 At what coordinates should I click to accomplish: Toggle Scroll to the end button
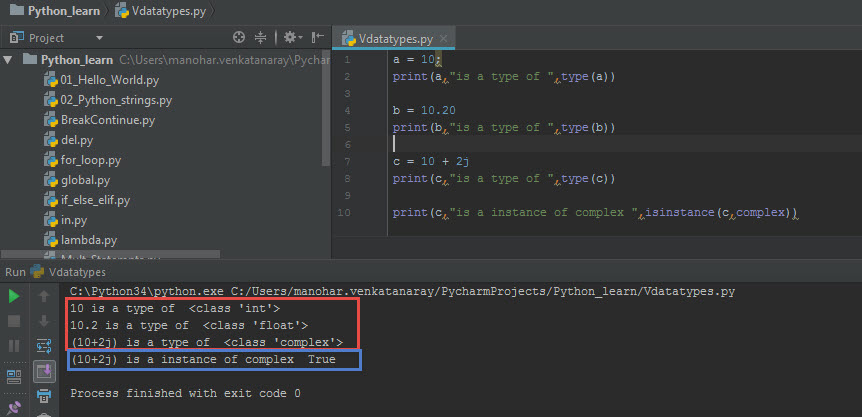coord(44,371)
